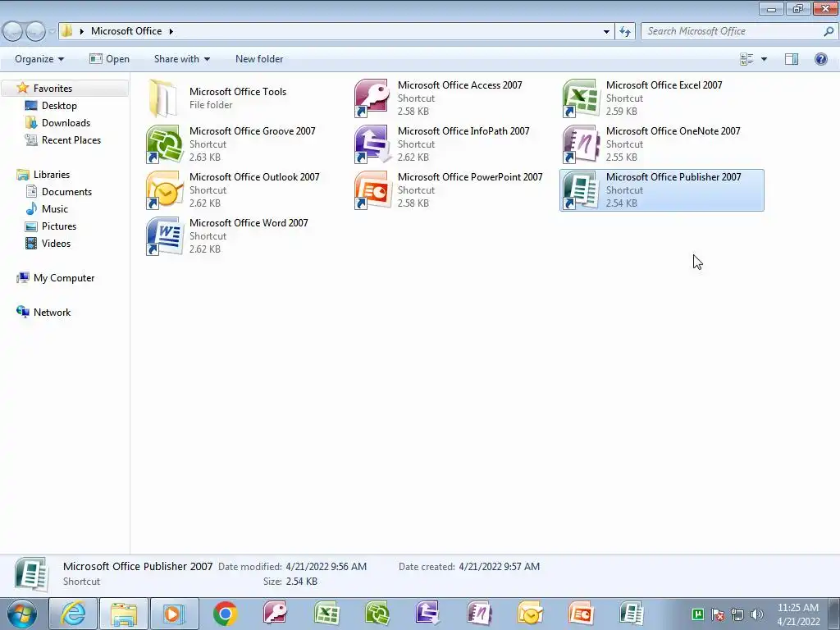The height and width of the screenshot is (630, 840).
Task: Open Recent Places in the navigation pane
Action: (x=71, y=139)
